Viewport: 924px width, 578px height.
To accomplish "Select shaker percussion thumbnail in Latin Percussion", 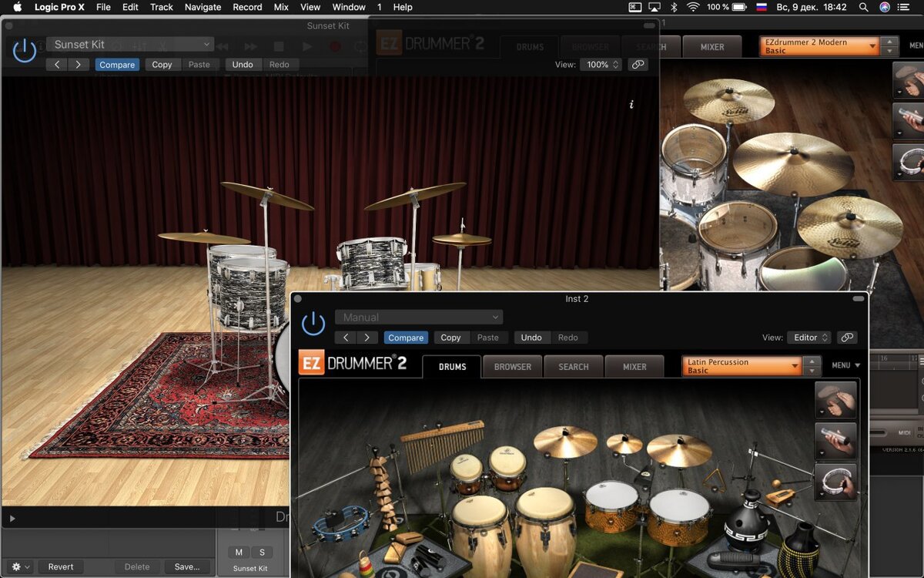I will click(x=835, y=441).
